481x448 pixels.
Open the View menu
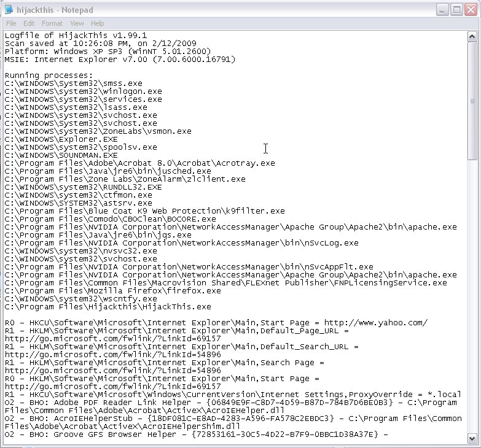pyautogui.click(x=77, y=23)
